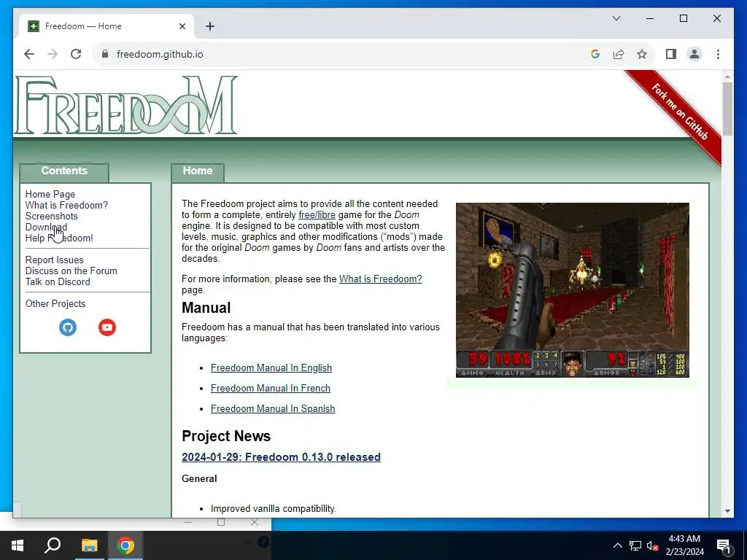Close the Freedoom — Home tab

click(182, 26)
